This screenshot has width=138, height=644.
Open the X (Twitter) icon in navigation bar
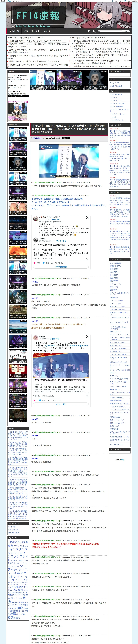[x=89, y=31]
